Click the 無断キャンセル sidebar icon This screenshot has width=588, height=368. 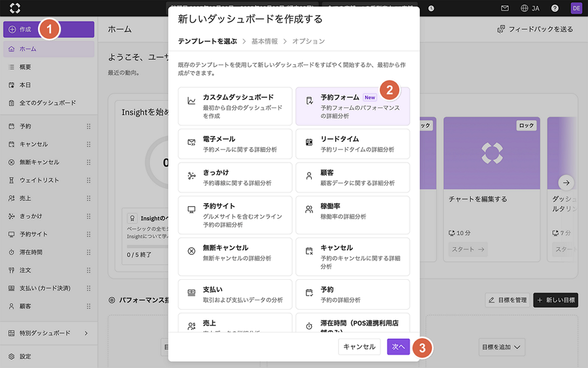[x=11, y=163]
